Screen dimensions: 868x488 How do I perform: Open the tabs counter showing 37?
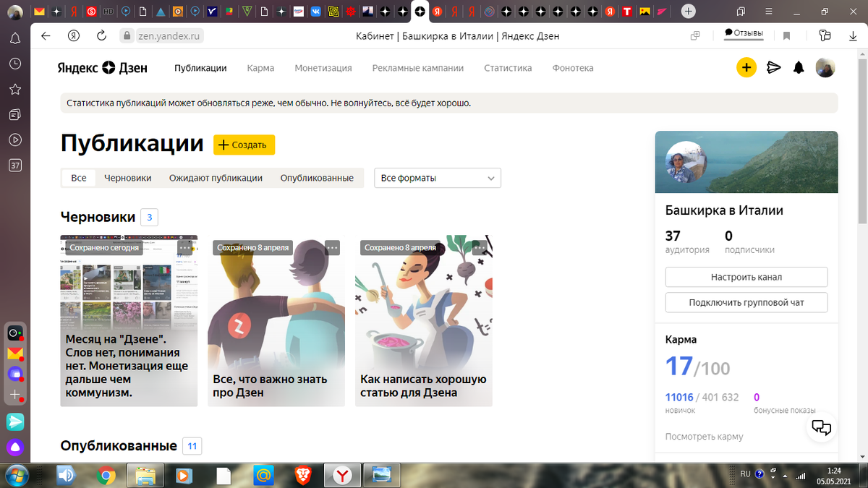[15, 165]
